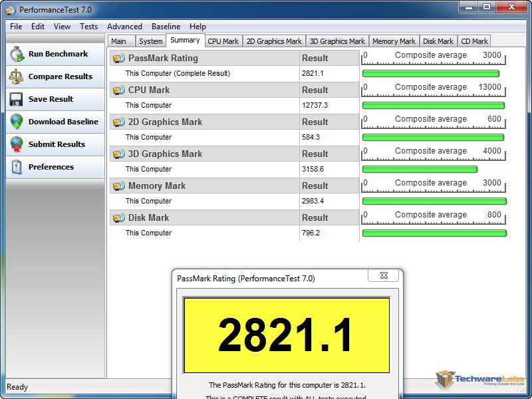532x399 pixels.
Task: Open the 2D Graphics Mark tab
Action: (x=274, y=41)
